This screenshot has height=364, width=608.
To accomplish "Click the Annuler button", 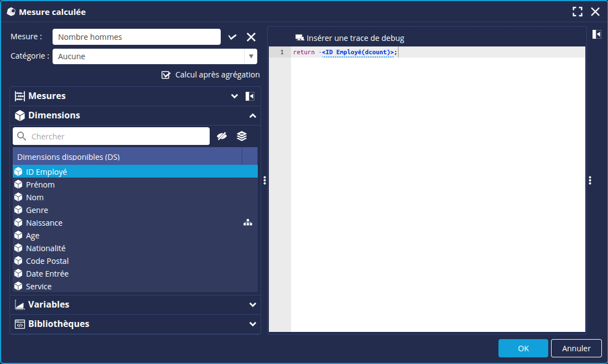I will [576, 349].
